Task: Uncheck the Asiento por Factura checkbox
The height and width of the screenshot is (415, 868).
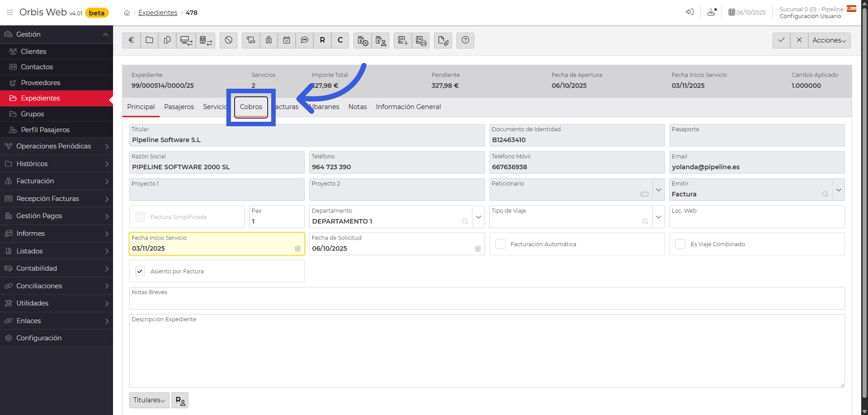Action: pyautogui.click(x=140, y=271)
